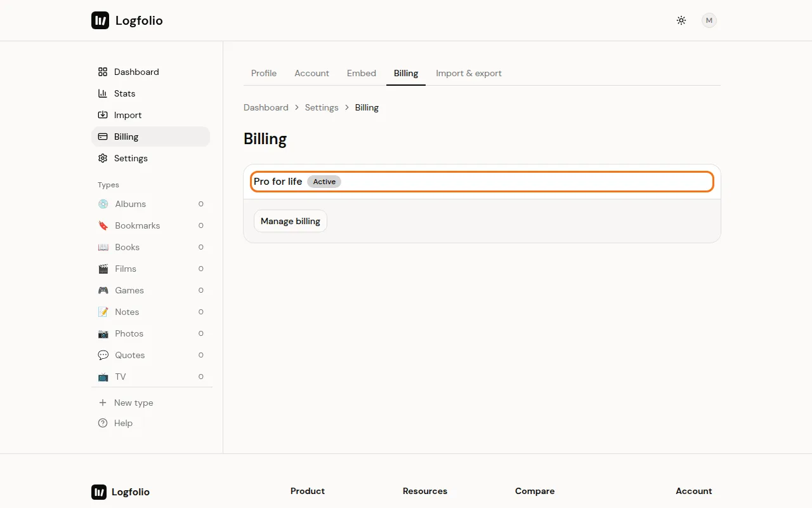Viewport: 812px width, 508px height.
Task: Click the TV television icon
Action: 103,377
